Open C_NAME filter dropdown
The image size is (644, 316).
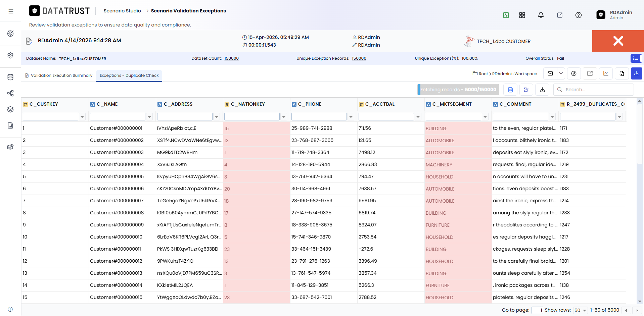(149, 117)
